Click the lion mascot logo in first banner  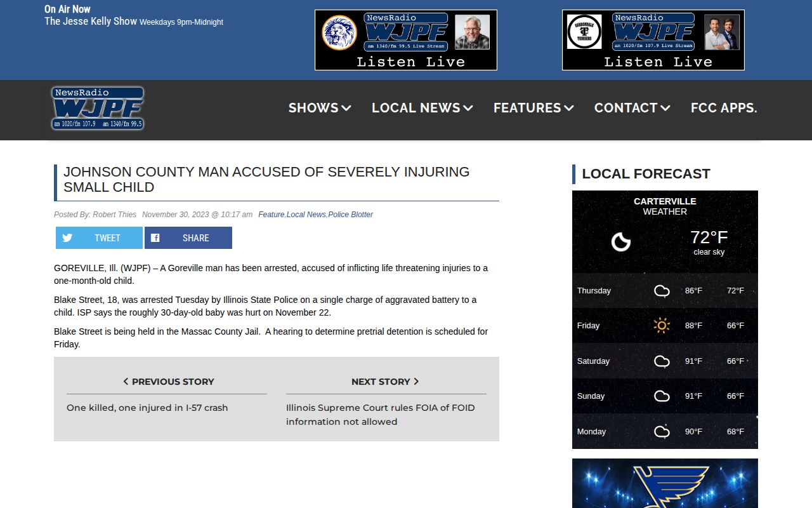click(x=339, y=32)
